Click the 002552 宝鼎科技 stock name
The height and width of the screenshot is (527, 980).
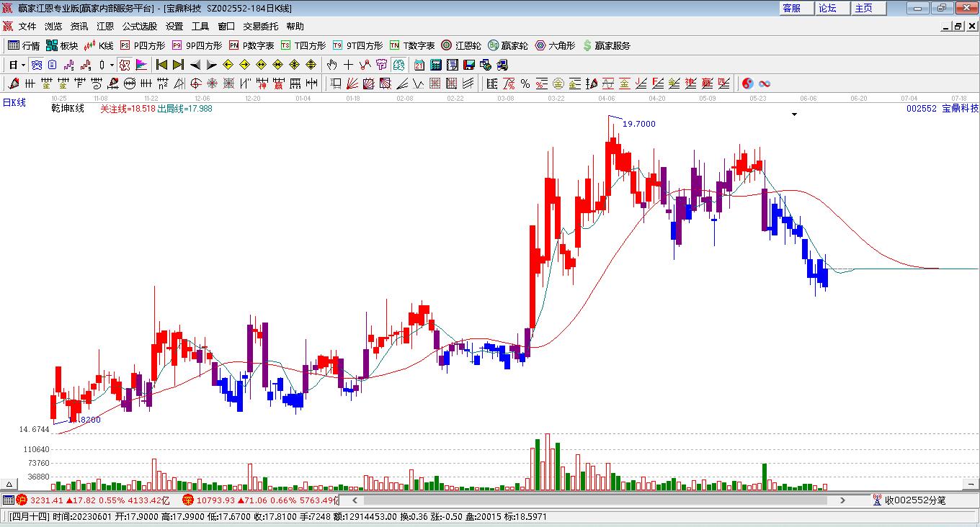[943, 108]
